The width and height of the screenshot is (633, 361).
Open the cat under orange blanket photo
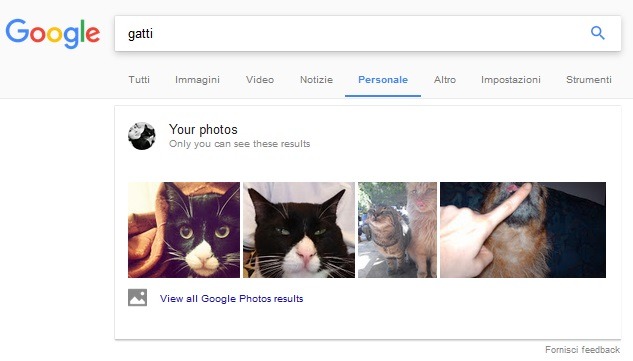click(x=184, y=230)
